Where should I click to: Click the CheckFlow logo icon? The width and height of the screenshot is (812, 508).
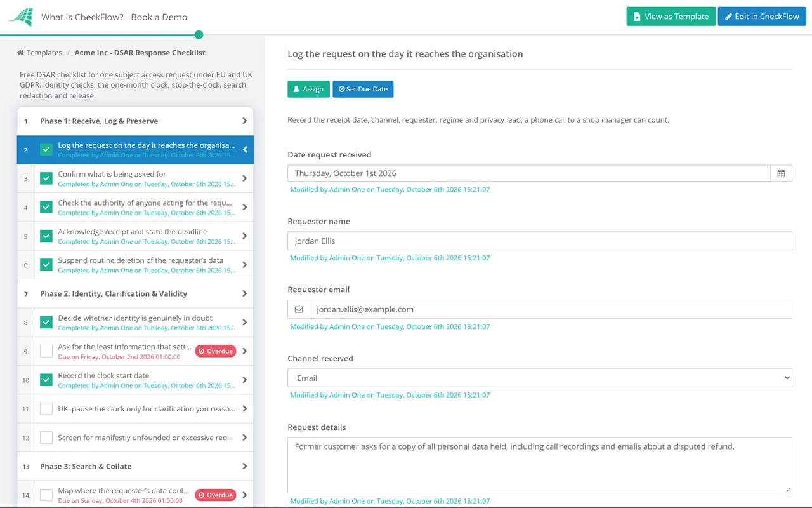click(20, 17)
